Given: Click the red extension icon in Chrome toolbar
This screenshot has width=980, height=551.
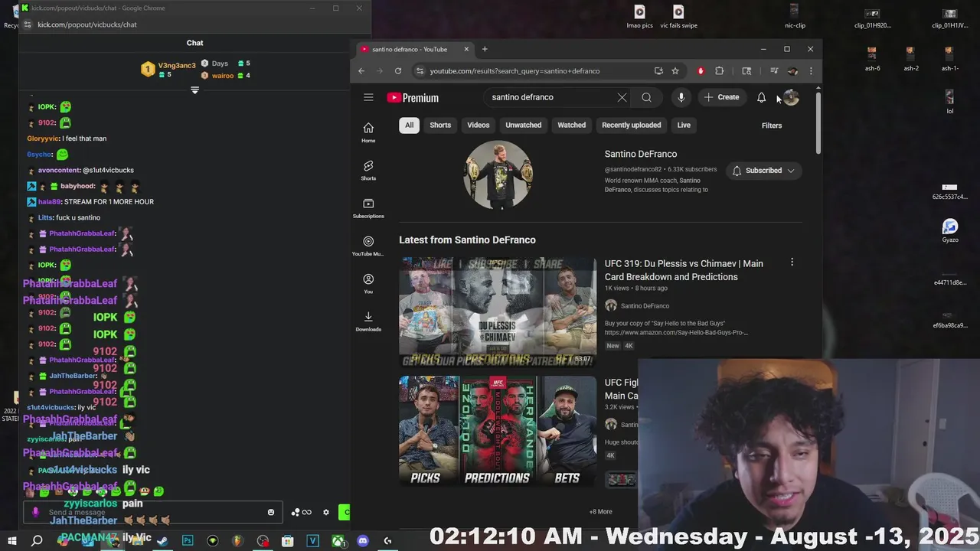Looking at the screenshot, I should coord(701,71).
